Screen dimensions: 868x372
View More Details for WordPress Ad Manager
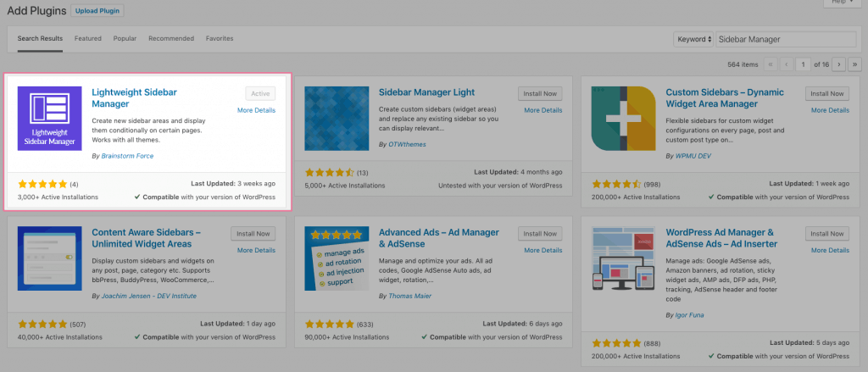tap(831, 250)
